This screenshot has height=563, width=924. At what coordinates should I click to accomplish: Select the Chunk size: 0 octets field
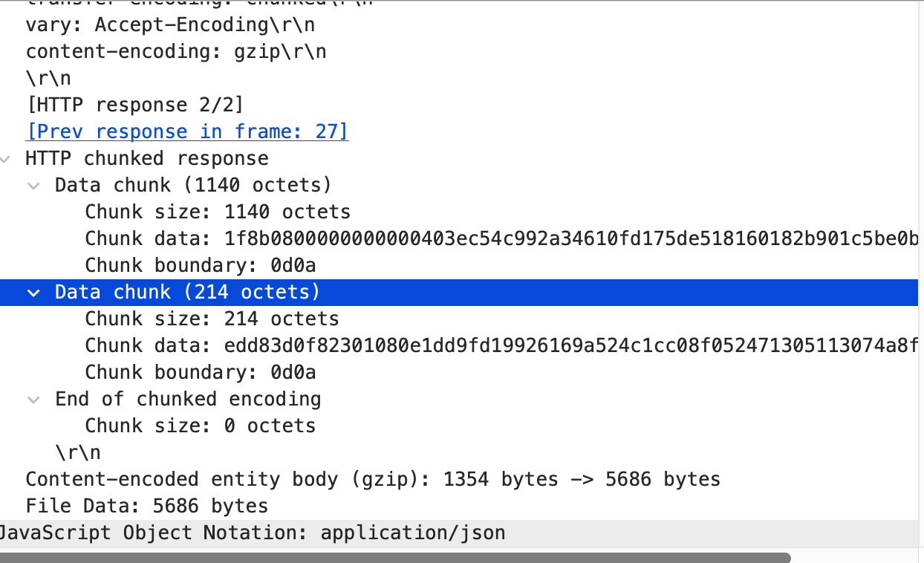tap(201, 425)
